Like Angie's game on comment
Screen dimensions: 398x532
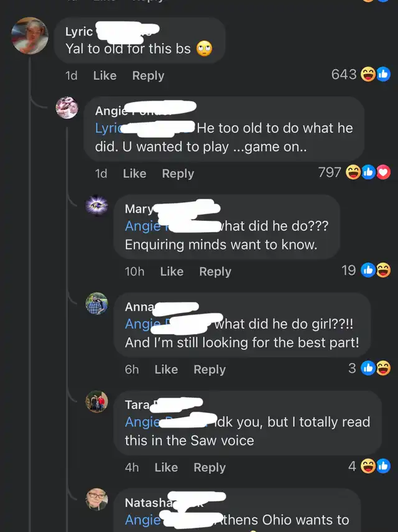[x=134, y=174]
